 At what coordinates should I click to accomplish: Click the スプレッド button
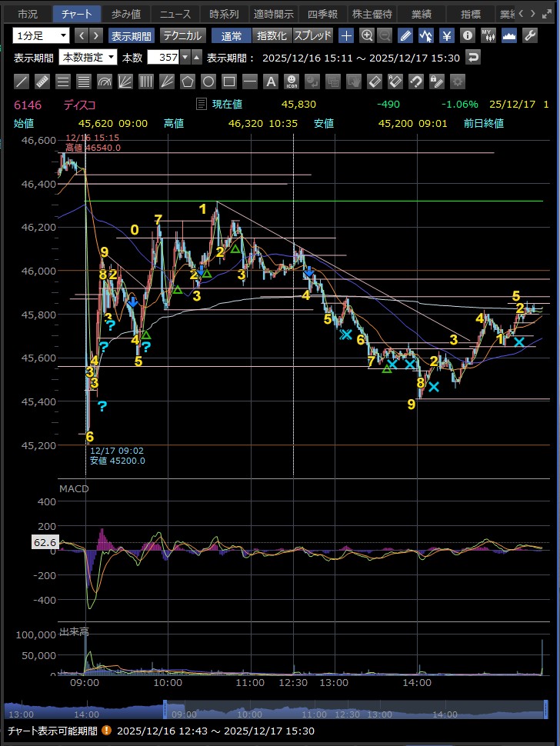[312, 35]
